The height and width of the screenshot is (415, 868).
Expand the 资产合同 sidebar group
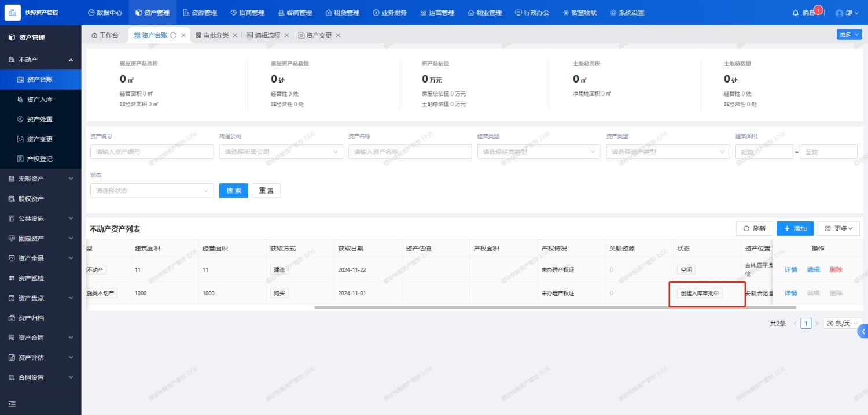(x=41, y=338)
